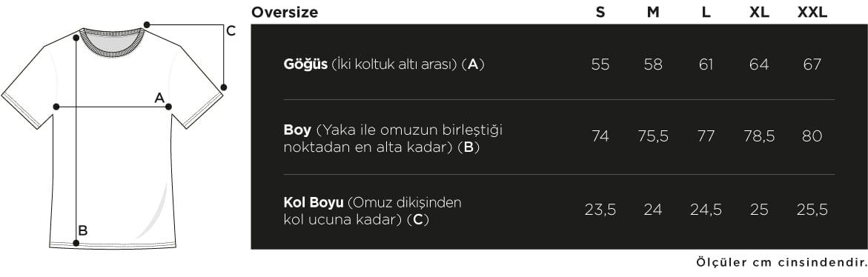Click the Oversize heading
This screenshot has height=277, width=868.
pos(285,12)
